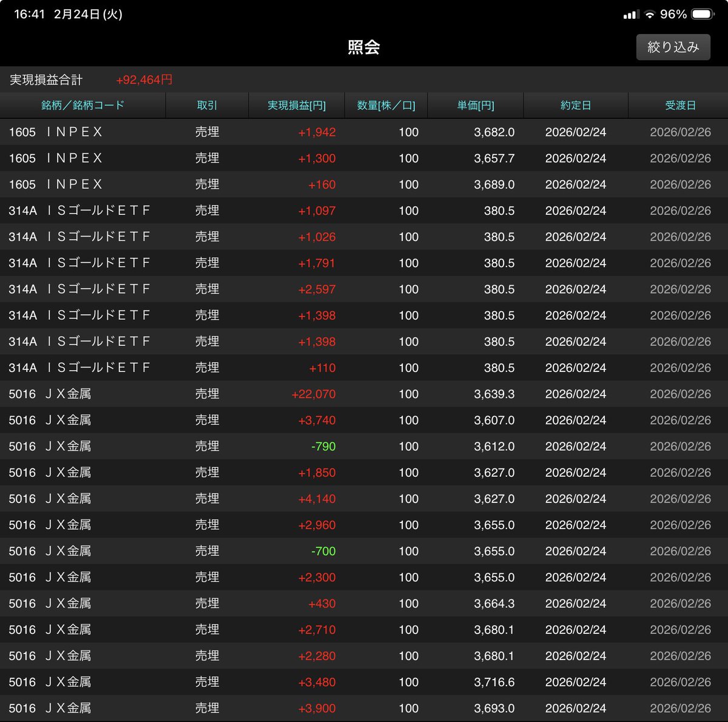Tap the 3,682.0 unit price cell
The height and width of the screenshot is (722, 728).
(494, 132)
